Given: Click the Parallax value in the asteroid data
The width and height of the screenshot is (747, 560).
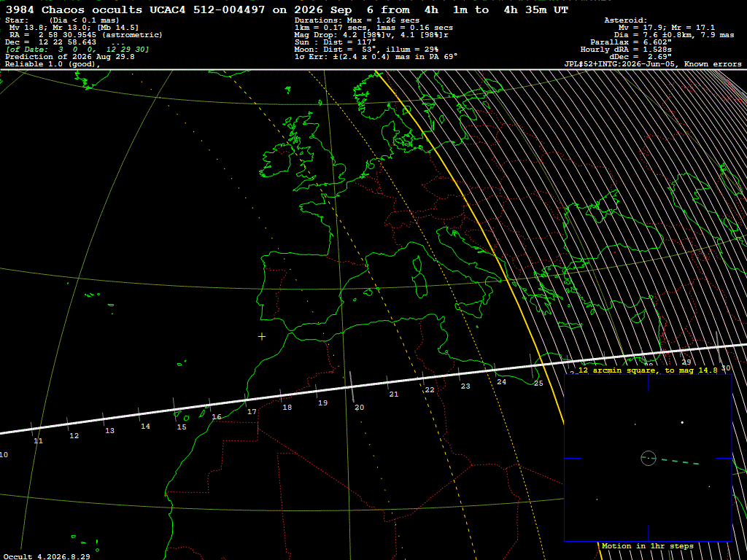Looking at the screenshot, I should click(631, 42).
